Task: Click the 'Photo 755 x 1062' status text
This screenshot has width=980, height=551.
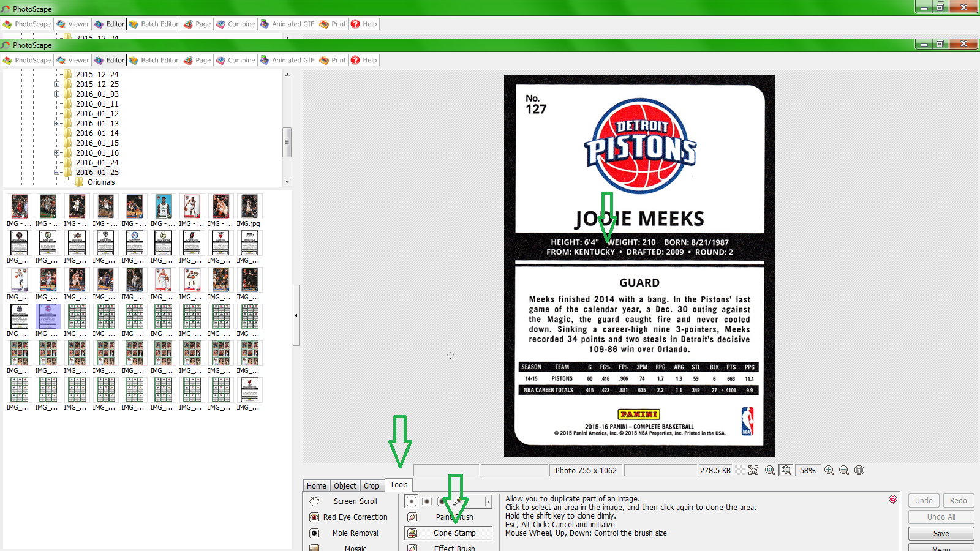Action: (x=586, y=470)
